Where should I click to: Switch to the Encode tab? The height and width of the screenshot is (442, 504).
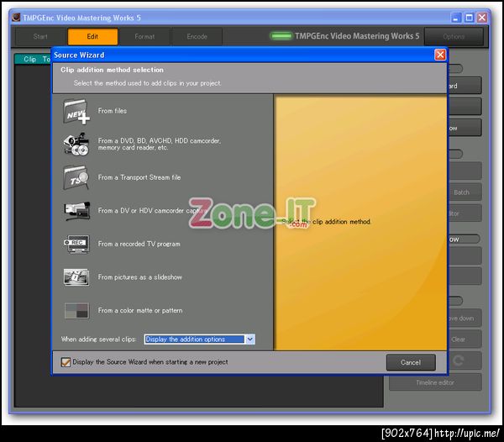[197, 36]
